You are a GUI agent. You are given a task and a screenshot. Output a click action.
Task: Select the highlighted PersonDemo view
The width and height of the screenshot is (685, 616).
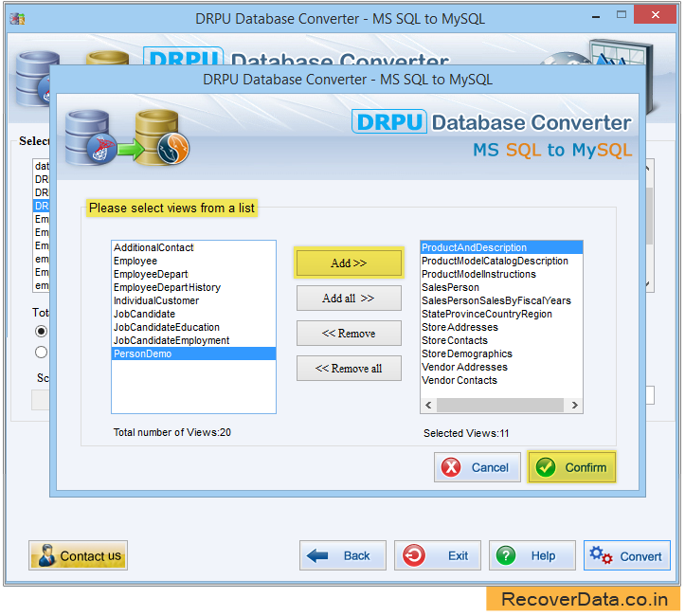click(193, 353)
